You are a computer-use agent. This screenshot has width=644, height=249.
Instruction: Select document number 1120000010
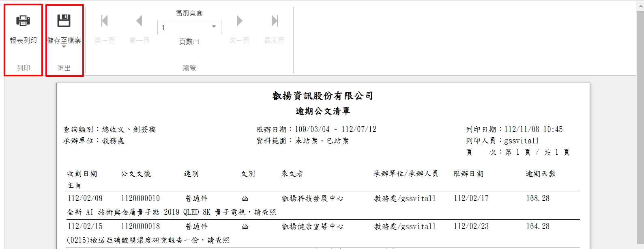[x=140, y=198]
